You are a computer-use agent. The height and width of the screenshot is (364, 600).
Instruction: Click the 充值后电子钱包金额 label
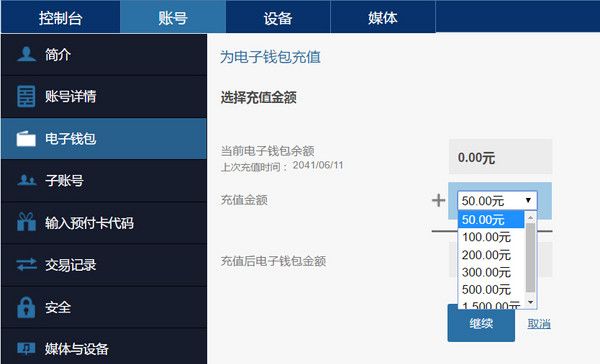click(x=273, y=261)
